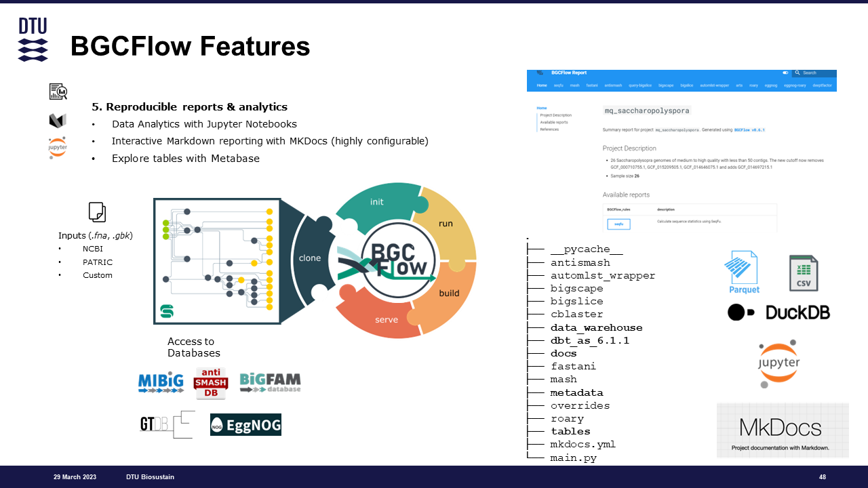This screenshot has height=488, width=868.
Task: Click the data_warehouse folder in tree
Action: (x=597, y=327)
